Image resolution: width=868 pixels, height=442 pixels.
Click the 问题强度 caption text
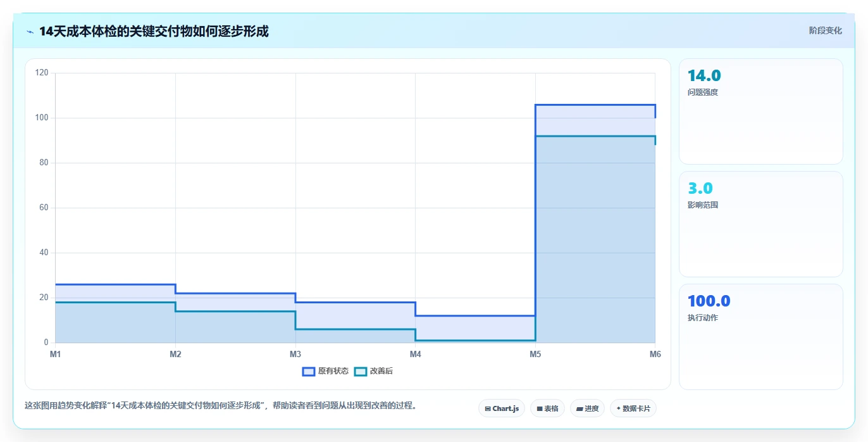(703, 92)
